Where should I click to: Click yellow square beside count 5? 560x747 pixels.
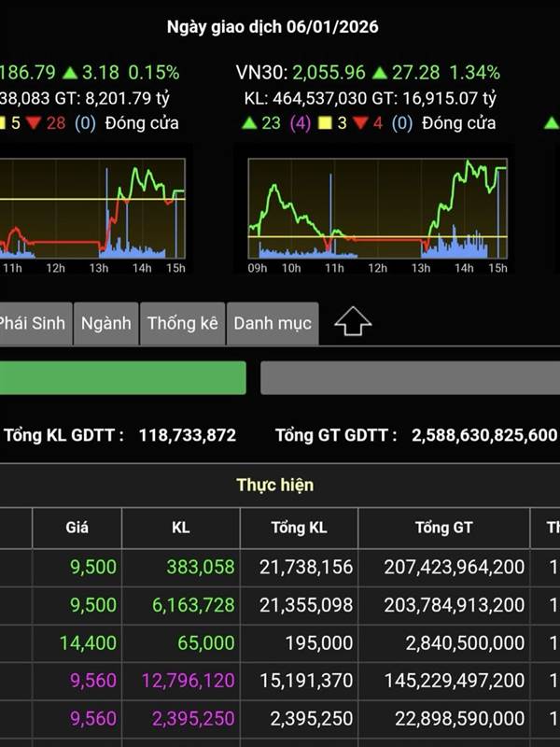(4, 122)
